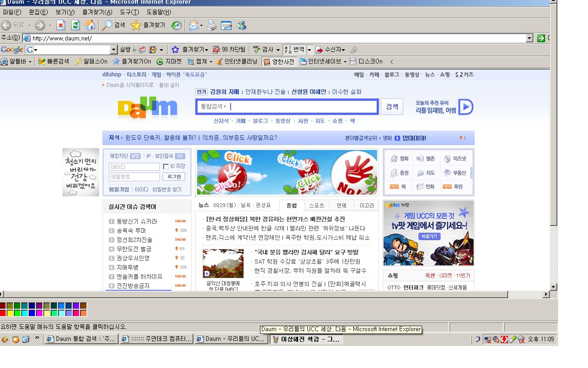Open the 인터넷세이브 dropdown
The width and height of the screenshot is (588, 368).
coord(345,61)
